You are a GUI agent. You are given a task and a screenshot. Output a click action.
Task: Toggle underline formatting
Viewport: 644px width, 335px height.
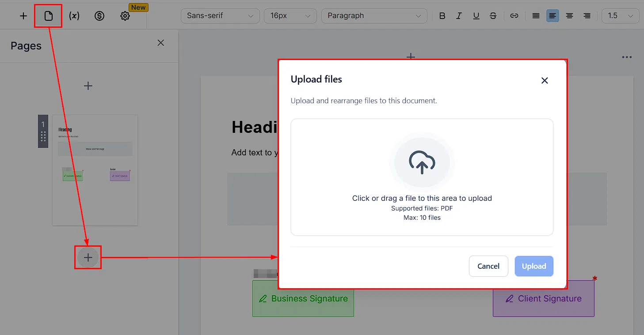[x=476, y=16]
